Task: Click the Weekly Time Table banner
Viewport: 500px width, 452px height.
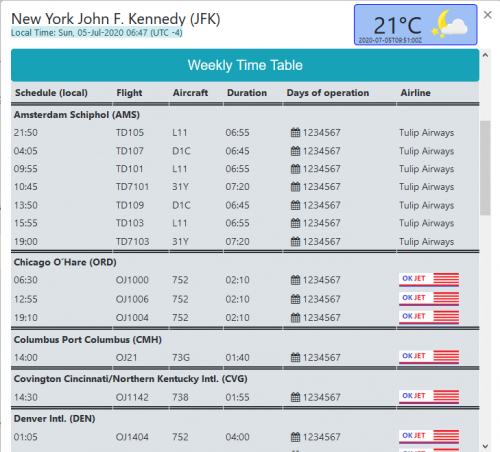Action: click(245, 65)
